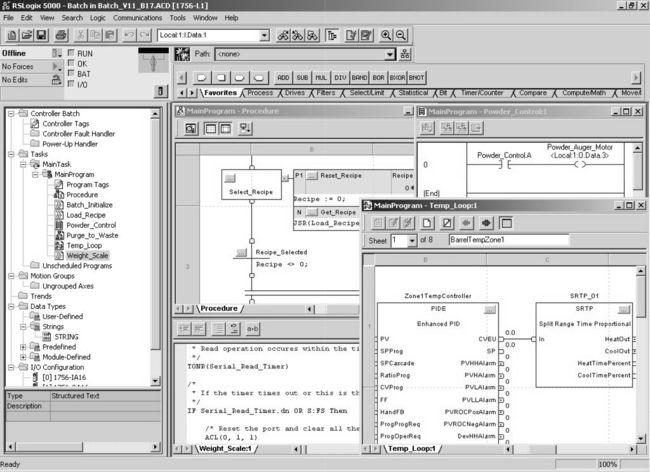Image resolution: width=650 pixels, height=472 pixels.
Task: Collapse the MainProgram tree node
Action: (36, 174)
